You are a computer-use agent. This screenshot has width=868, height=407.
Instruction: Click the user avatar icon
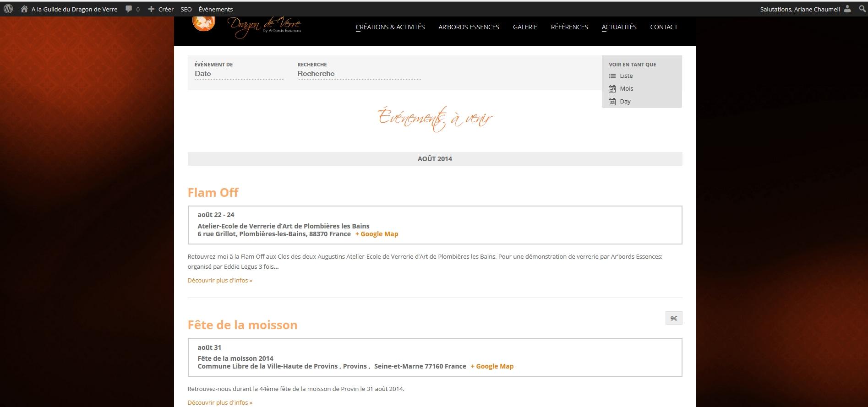[847, 9]
